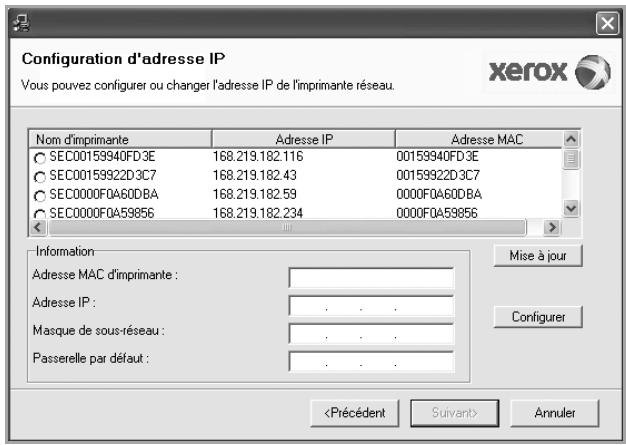Click the Suivant button
626x445 pixels.
click(x=454, y=413)
